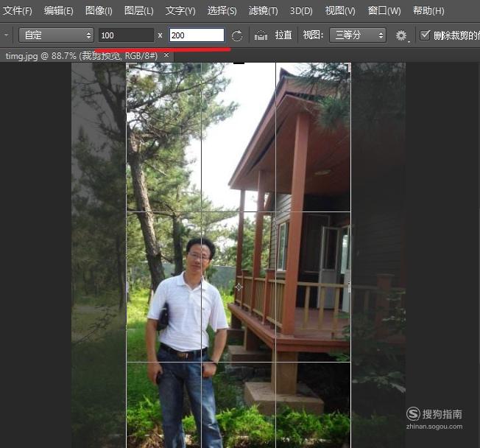
Task: Open the 3D(D) menu
Action: pos(301,11)
